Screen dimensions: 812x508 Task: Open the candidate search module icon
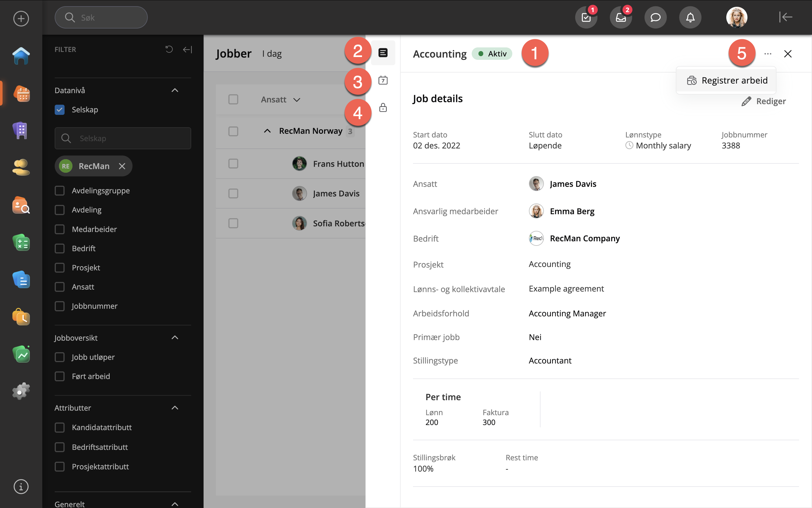pos(21,205)
